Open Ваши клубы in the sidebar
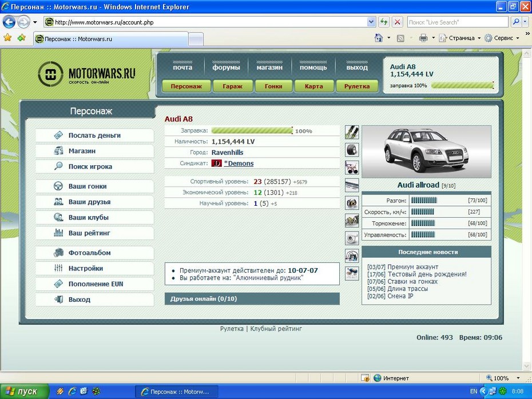The height and width of the screenshot is (399, 532). coord(94,217)
